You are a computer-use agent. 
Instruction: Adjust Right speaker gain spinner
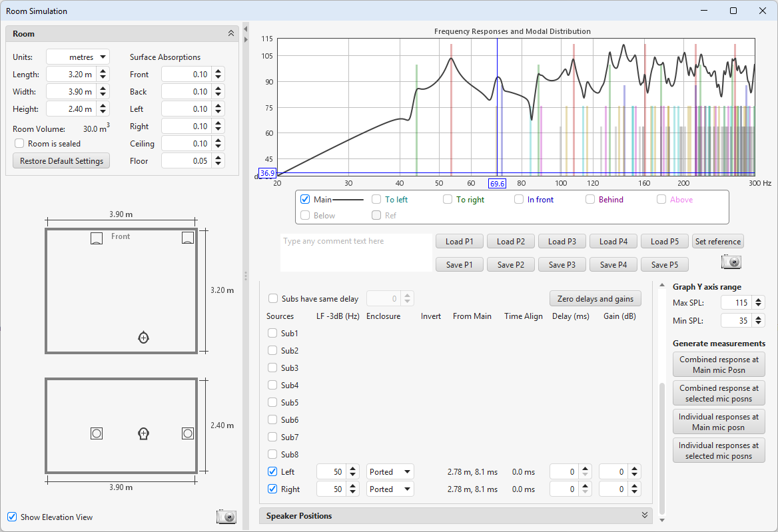tap(634, 489)
